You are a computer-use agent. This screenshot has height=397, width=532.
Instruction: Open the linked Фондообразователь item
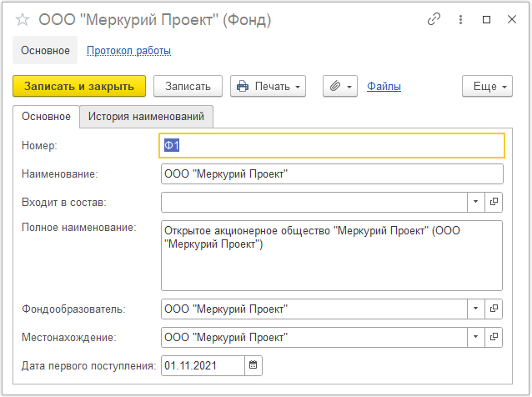[x=494, y=309]
